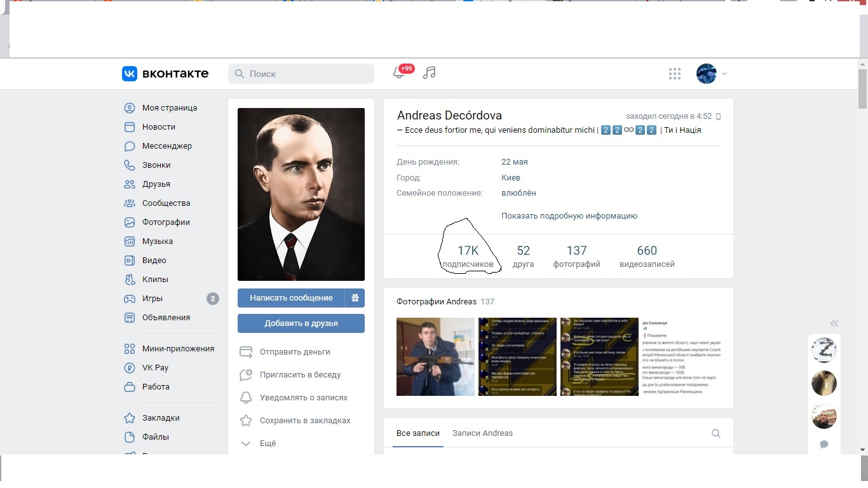The image size is (868, 488).
Task: Open the 660 видеозаписей counter
Action: click(x=647, y=257)
